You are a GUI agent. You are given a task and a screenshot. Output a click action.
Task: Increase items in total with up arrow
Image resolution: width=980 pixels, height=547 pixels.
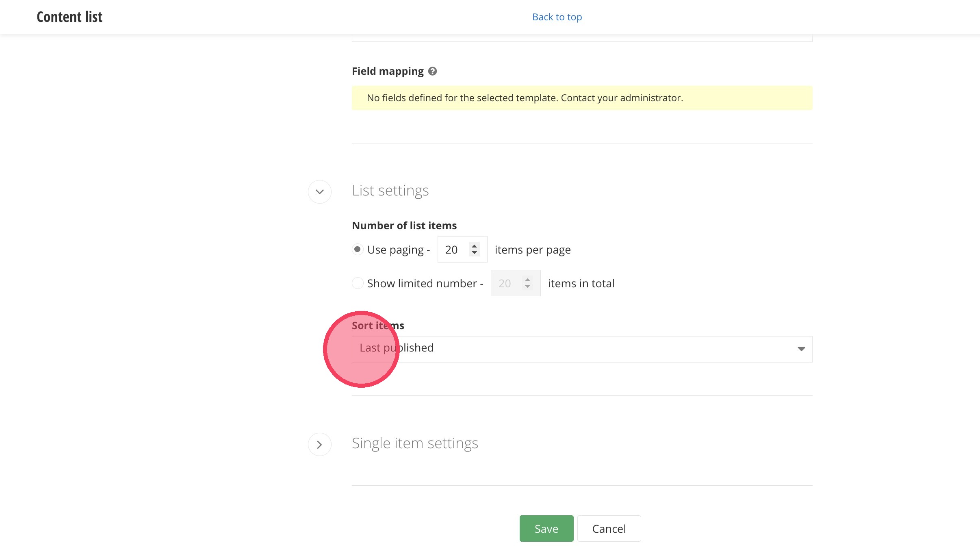(527, 280)
